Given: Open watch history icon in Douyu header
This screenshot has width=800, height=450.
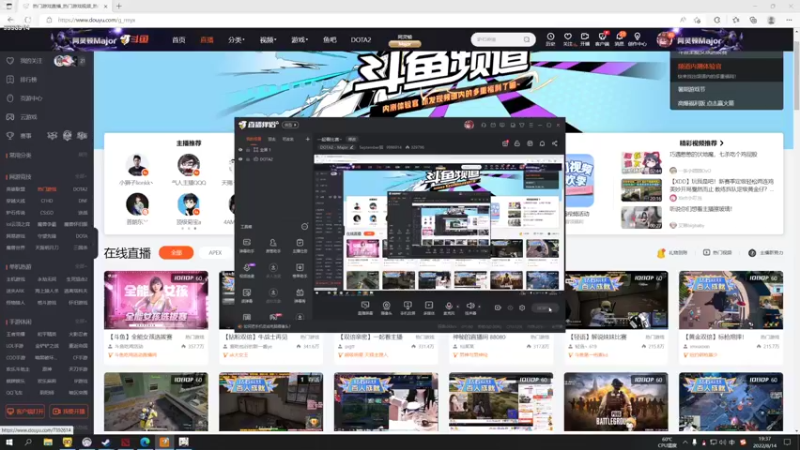Looking at the screenshot, I should click(550, 37).
